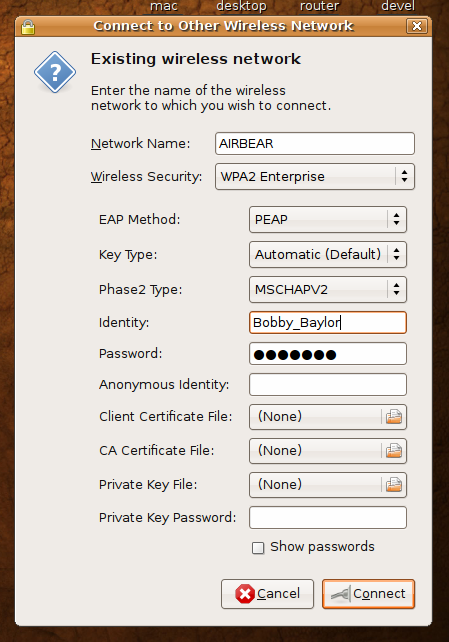The image size is (449, 642).
Task: Click the Client Certificate File browse icon
Action: pyautogui.click(x=394, y=417)
